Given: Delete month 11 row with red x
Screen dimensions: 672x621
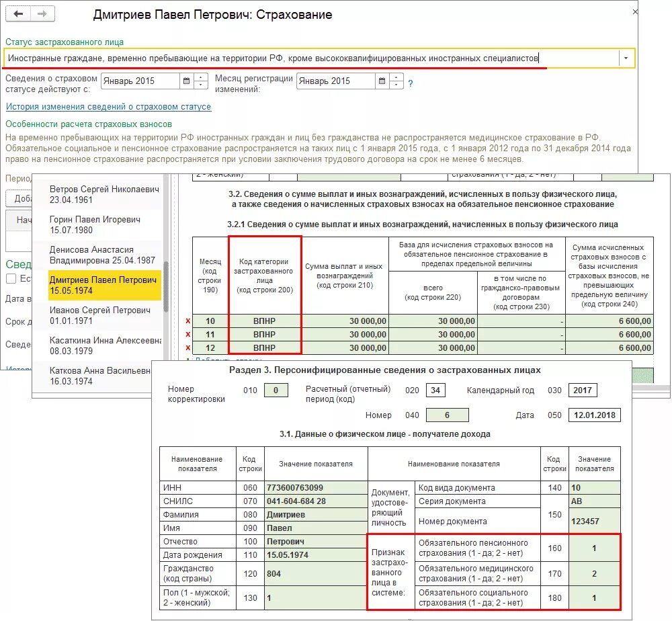Looking at the screenshot, I should (x=187, y=334).
